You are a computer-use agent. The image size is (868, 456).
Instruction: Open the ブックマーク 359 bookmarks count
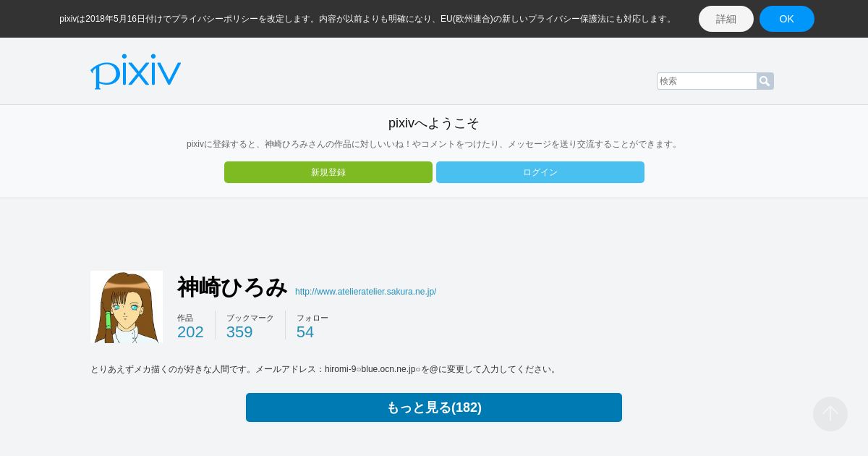tap(250, 326)
